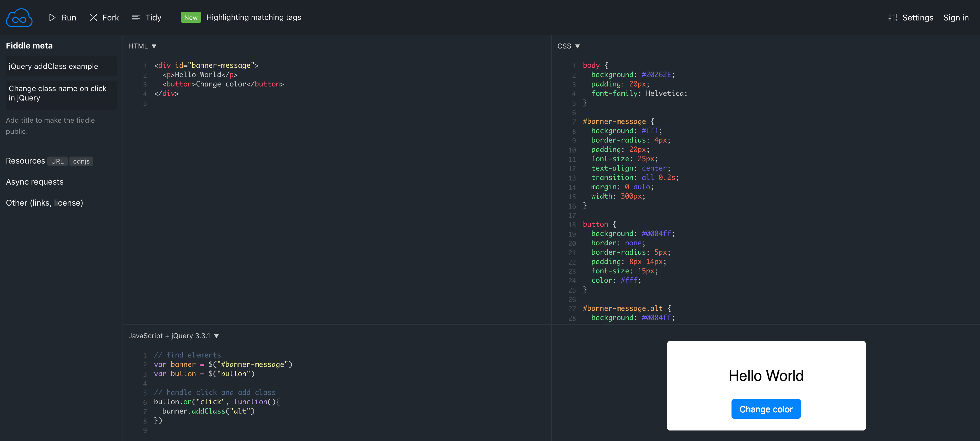
Task: Click the green New badge
Action: tap(190, 17)
